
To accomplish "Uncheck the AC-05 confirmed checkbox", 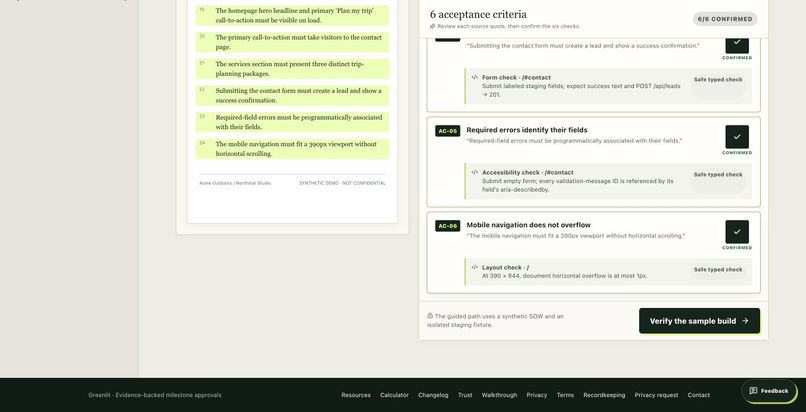I will click(737, 137).
